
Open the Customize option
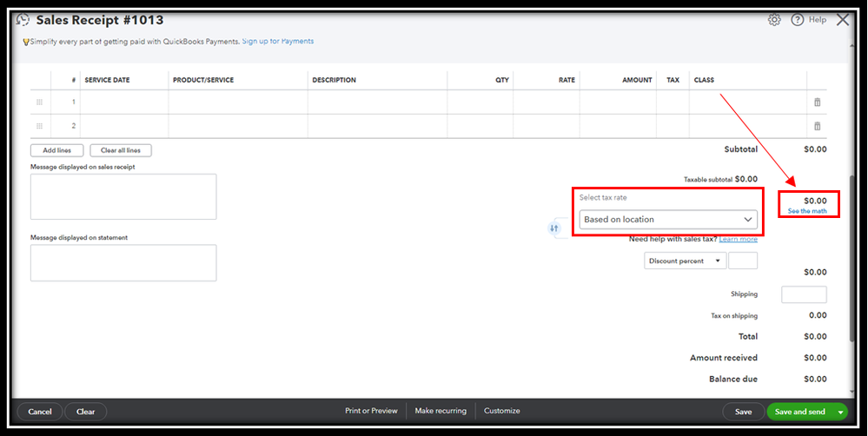501,411
